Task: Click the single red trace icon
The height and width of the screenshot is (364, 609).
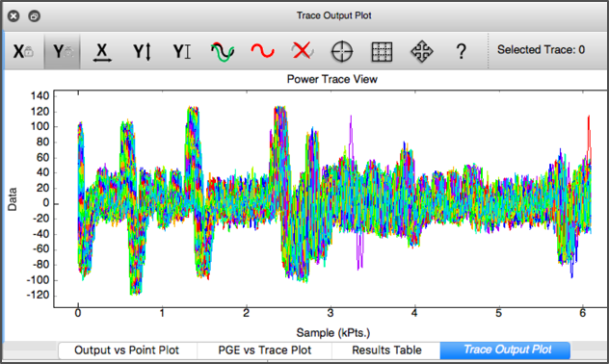Action: pyautogui.click(x=262, y=51)
